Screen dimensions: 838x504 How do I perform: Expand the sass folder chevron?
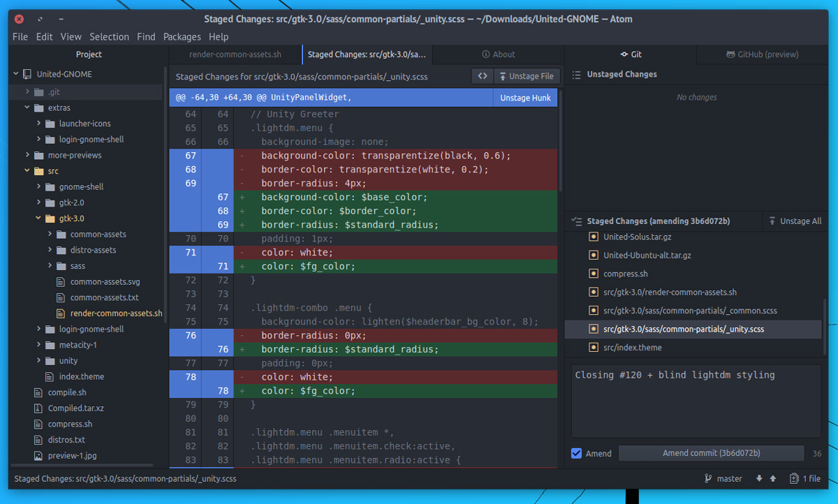click(x=50, y=266)
